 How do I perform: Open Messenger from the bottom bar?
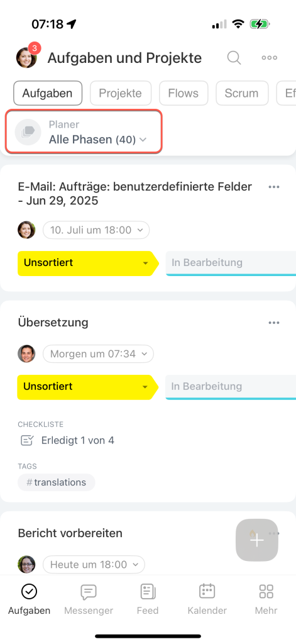click(89, 599)
